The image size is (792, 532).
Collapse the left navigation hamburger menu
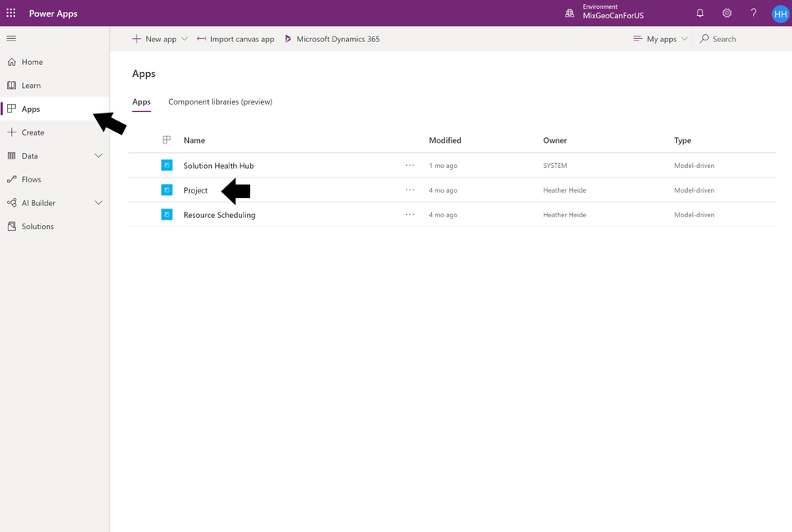click(x=11, y=38)
